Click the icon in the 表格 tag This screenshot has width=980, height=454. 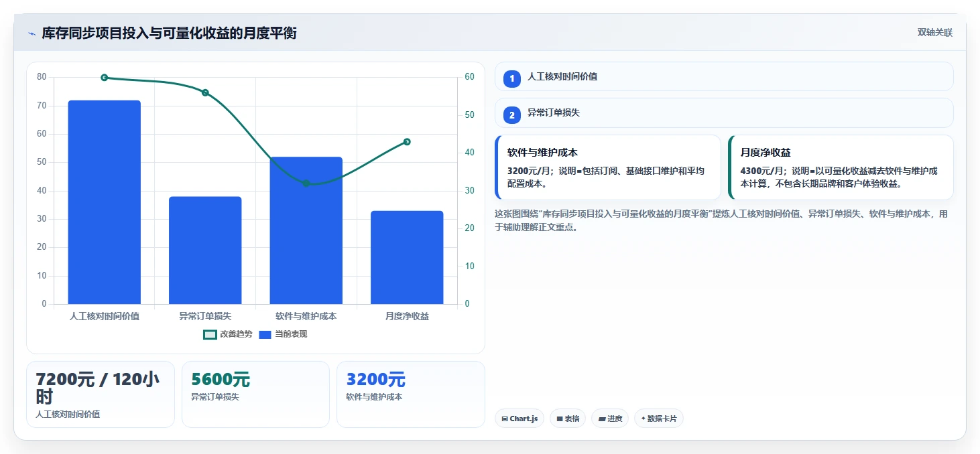pos(560,419)
